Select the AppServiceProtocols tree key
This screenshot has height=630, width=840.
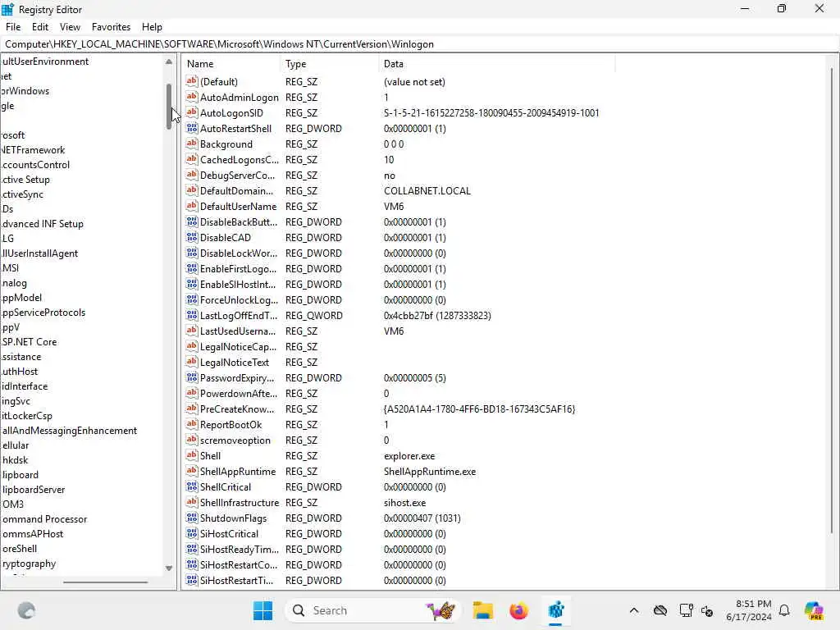(x=44, y=313)
